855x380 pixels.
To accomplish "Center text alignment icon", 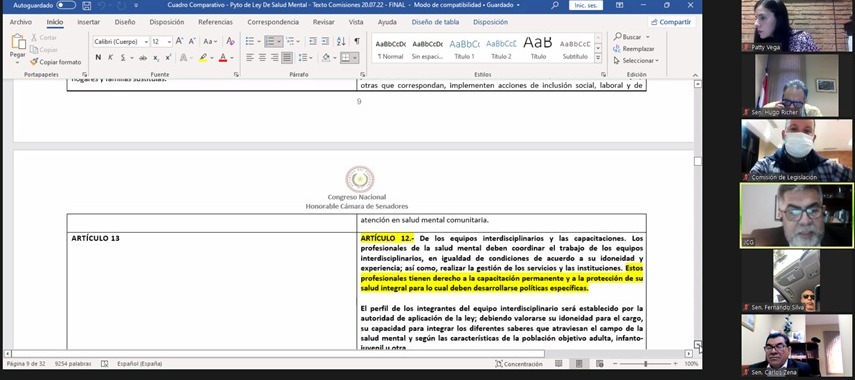I will pyautogui.click(x=262, y=57).
